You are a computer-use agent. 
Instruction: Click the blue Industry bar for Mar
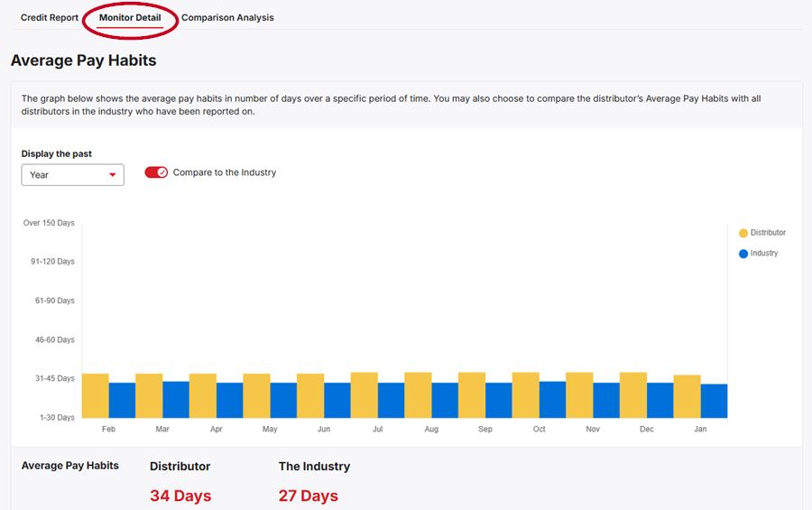[176, 400]
